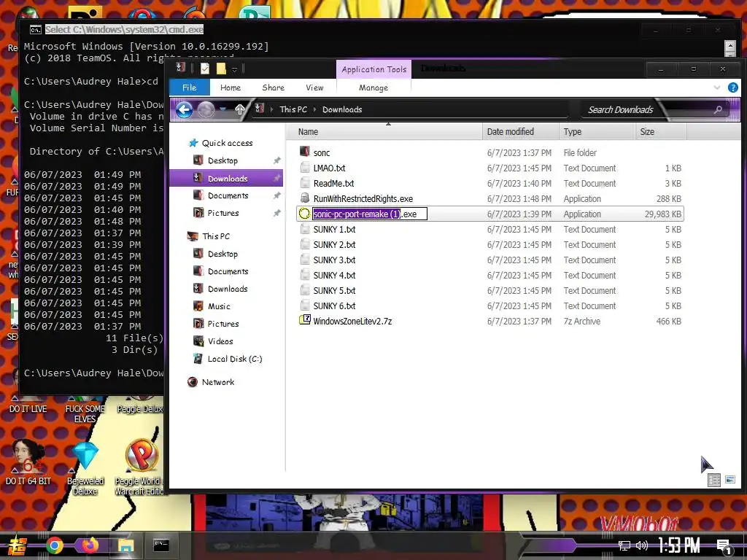Screen dimensions: 747x560
Task: Open Local Disk (C:) in navigation pane
Action: 234,359
